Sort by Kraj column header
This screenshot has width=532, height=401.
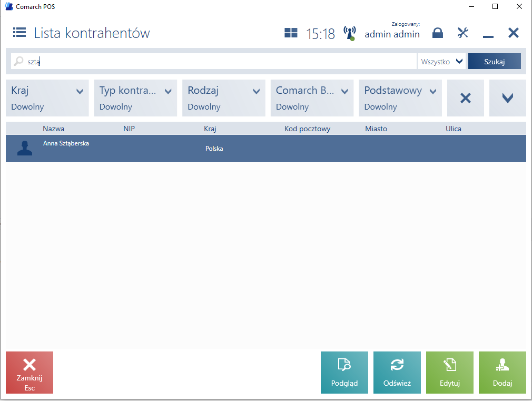[210, 129]
